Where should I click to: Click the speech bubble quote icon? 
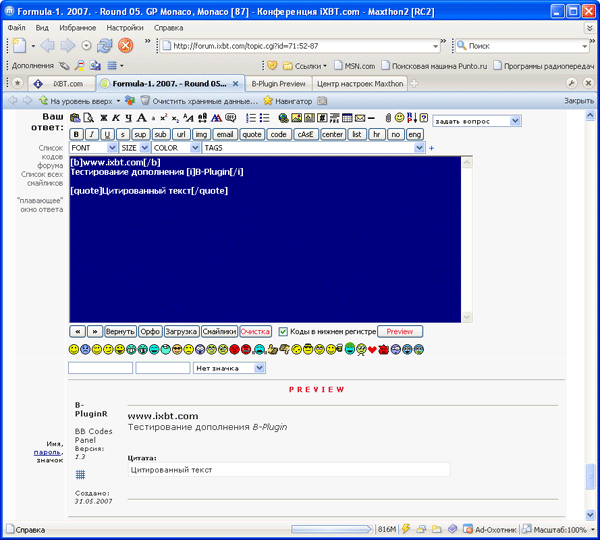pos(230,118)
